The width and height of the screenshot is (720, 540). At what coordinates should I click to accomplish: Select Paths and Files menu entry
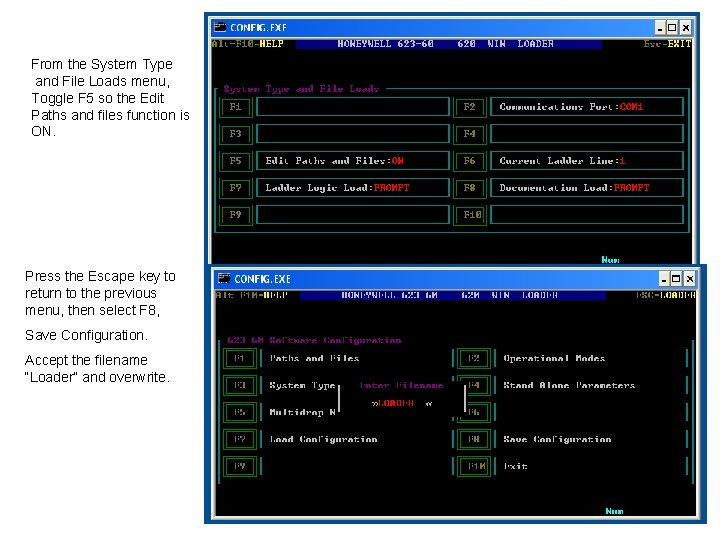click(x=315, y=358)
